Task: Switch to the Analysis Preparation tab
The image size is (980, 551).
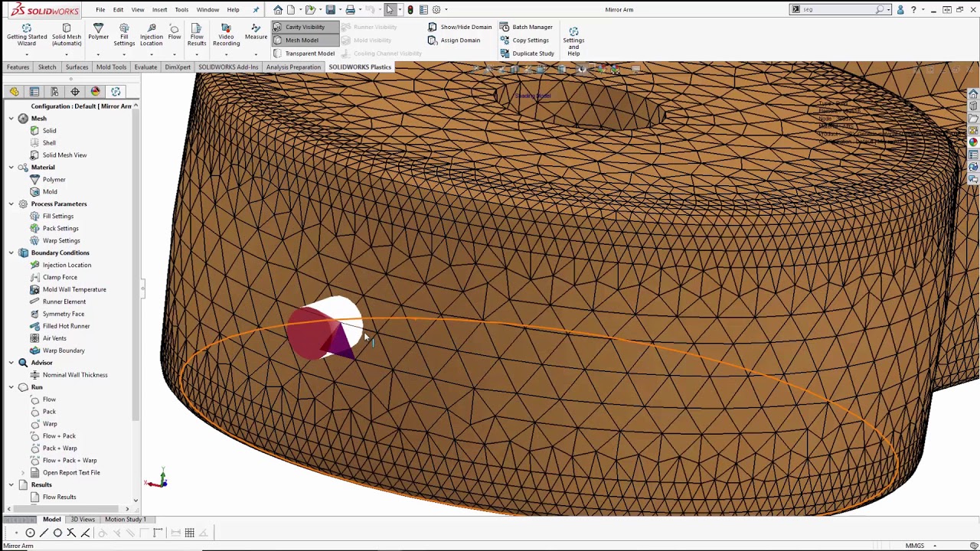Action: coord(293,67)
